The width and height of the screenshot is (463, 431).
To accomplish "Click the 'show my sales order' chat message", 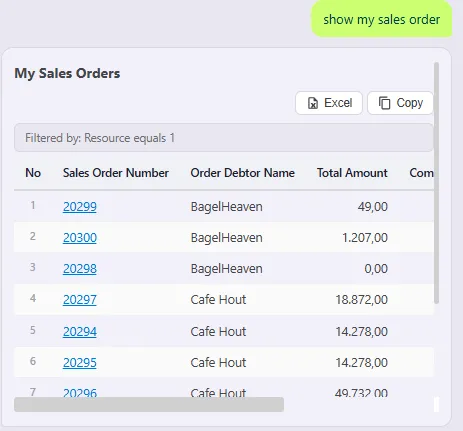I will [x=382, y=19].
